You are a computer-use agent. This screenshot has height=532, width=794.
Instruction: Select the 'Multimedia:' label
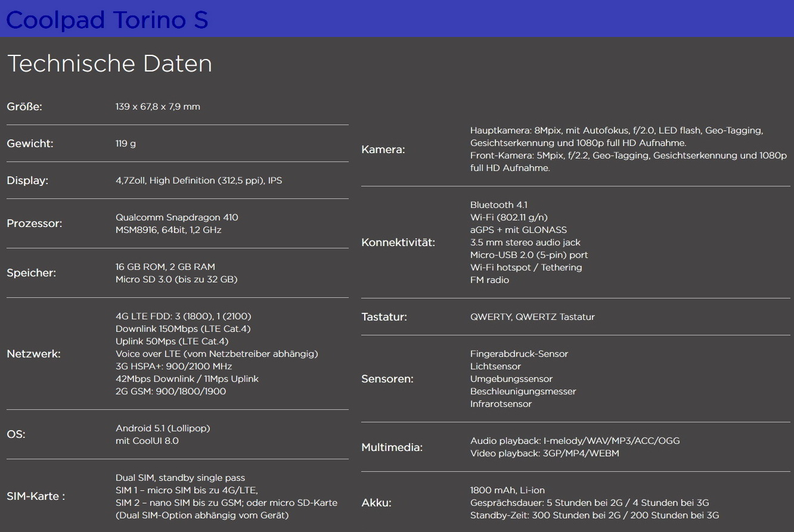tap(392, 447)
